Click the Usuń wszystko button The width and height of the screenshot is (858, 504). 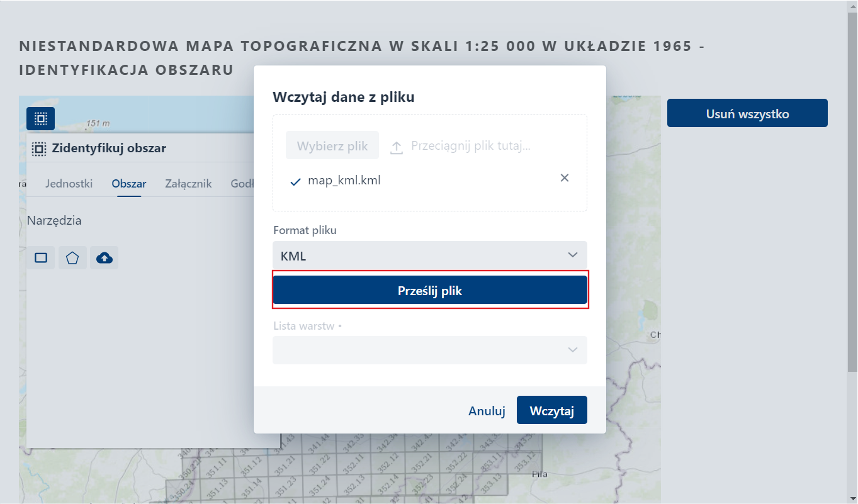coord(747,113)
